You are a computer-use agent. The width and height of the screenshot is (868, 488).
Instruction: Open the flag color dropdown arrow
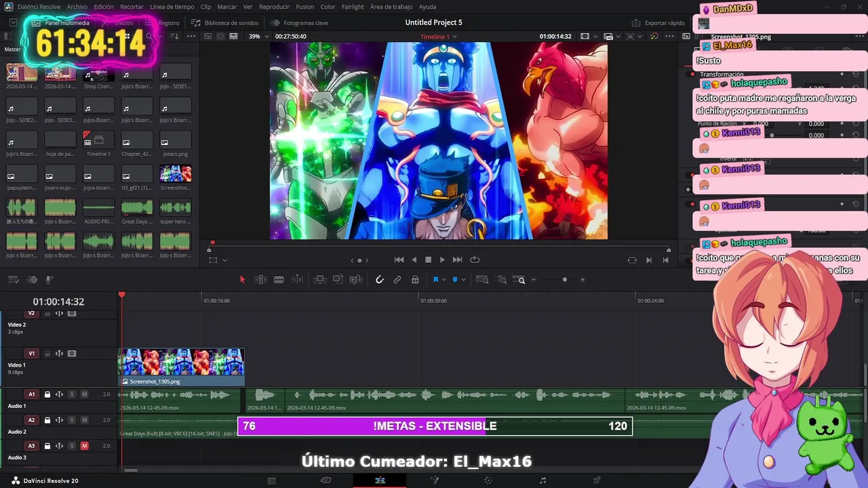pyautogui.click(x=443, y=280)
